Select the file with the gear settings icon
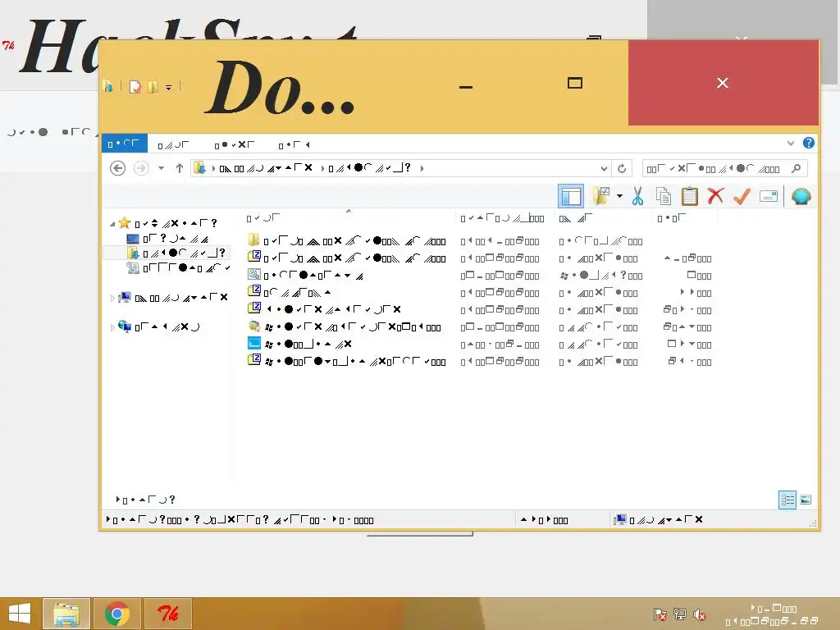 click(x=305, y=276)
